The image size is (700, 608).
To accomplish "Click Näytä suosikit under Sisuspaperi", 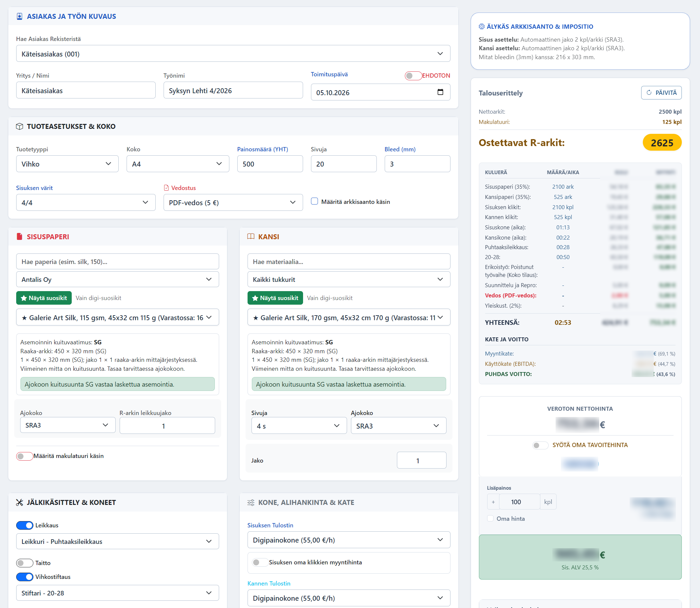I will (44, 298).
